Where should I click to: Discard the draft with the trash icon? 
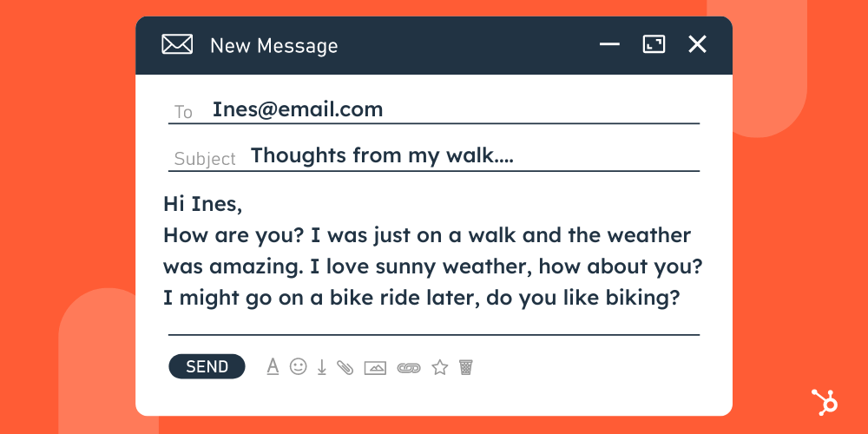[x=466, y=367]
